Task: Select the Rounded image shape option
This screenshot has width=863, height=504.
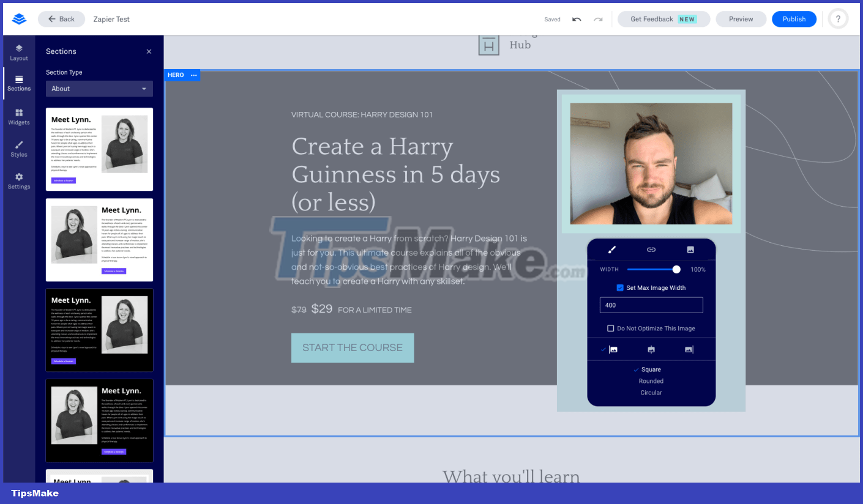Action: [651, 380]
